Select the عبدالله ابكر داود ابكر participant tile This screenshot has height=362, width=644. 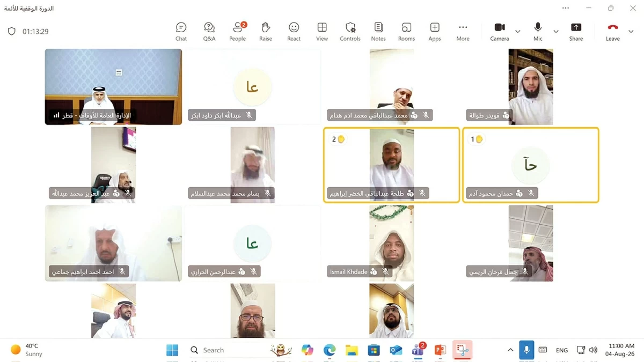pyautogui.click(x=252, y=87)
